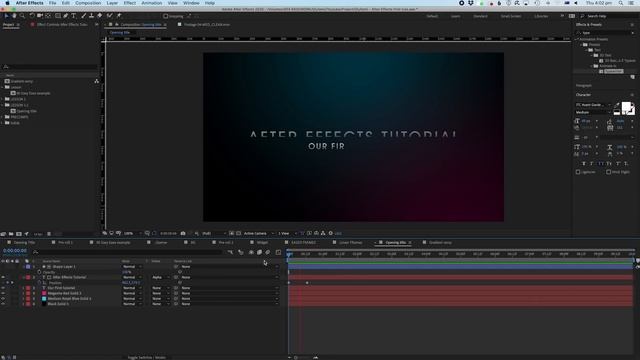Open the Character font family dropdown
Viewport: 640px width, 360px height.
pos(593,105)
